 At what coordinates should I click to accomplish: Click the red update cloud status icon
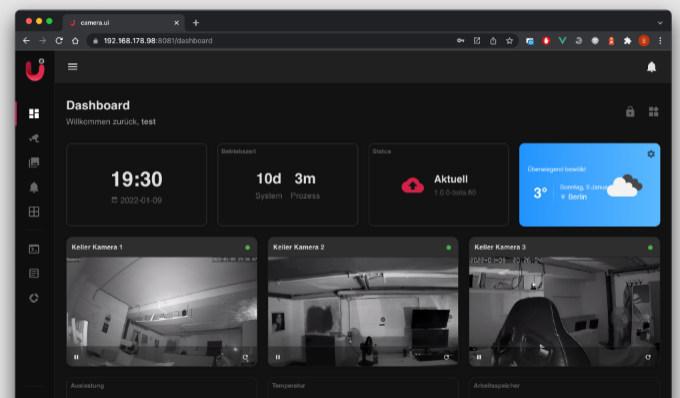click(412, 185)
